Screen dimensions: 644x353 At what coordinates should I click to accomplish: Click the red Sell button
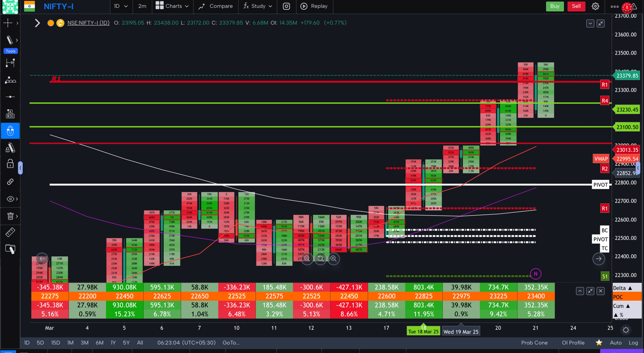coord(576,6)
